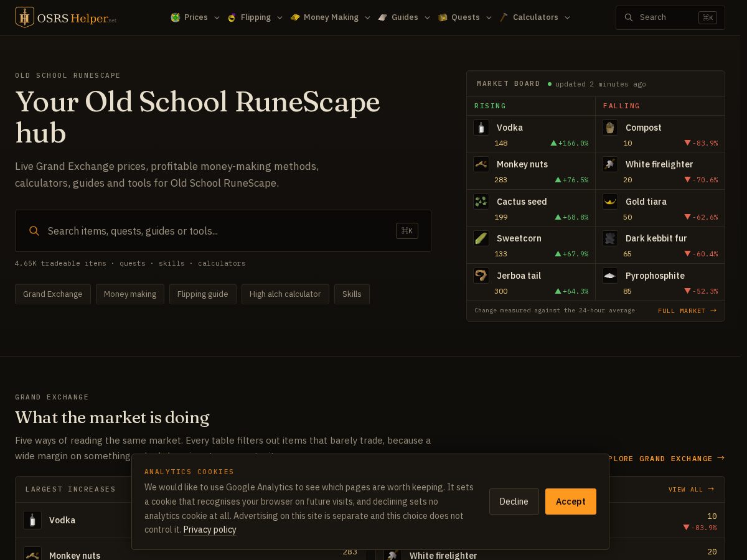Expand the Calculators dropdown chevron
The image size is (747, 560).
[x=567, y=17]
